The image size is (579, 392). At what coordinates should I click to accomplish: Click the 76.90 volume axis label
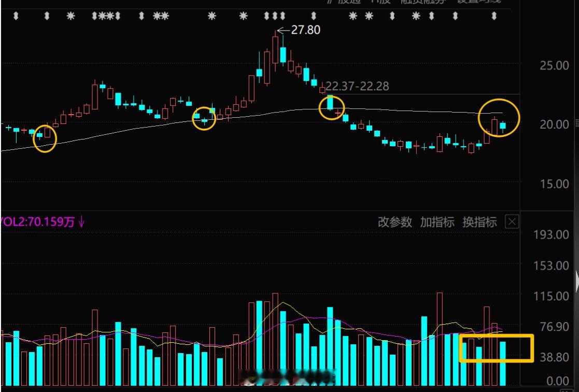[554, 327]
